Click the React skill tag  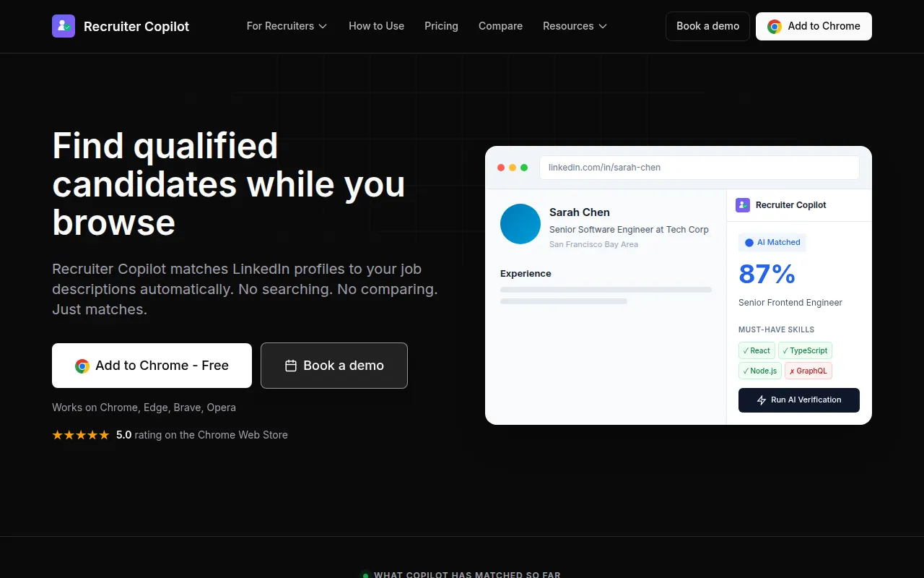click(757, 350)
